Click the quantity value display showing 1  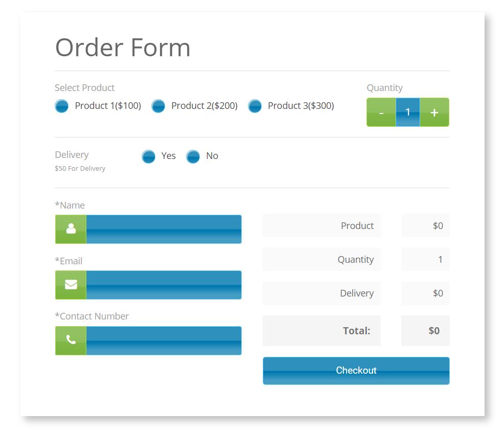point(408,112)
